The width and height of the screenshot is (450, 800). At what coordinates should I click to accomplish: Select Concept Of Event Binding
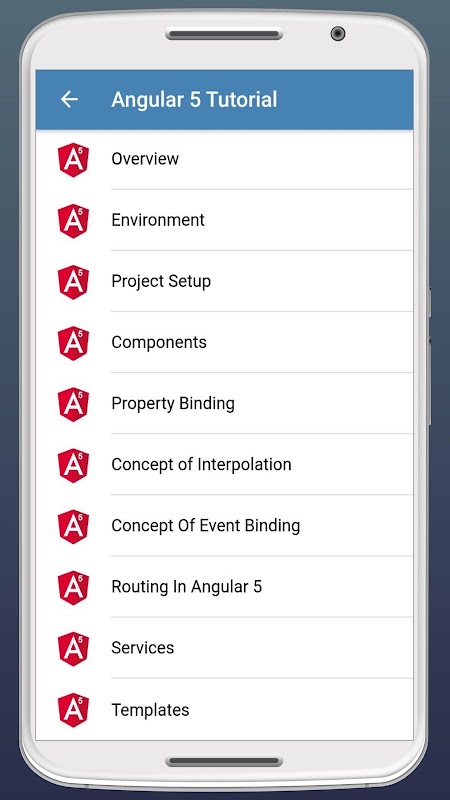(224, 526)
